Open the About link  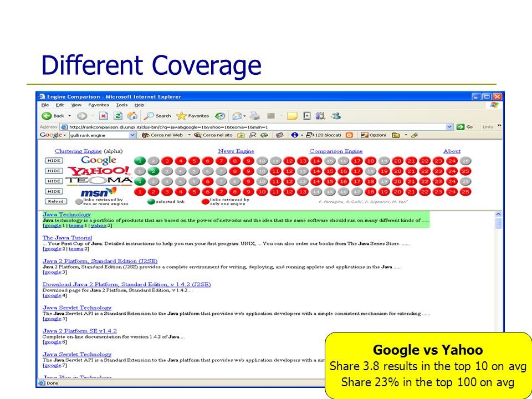[x=452, y=151]
